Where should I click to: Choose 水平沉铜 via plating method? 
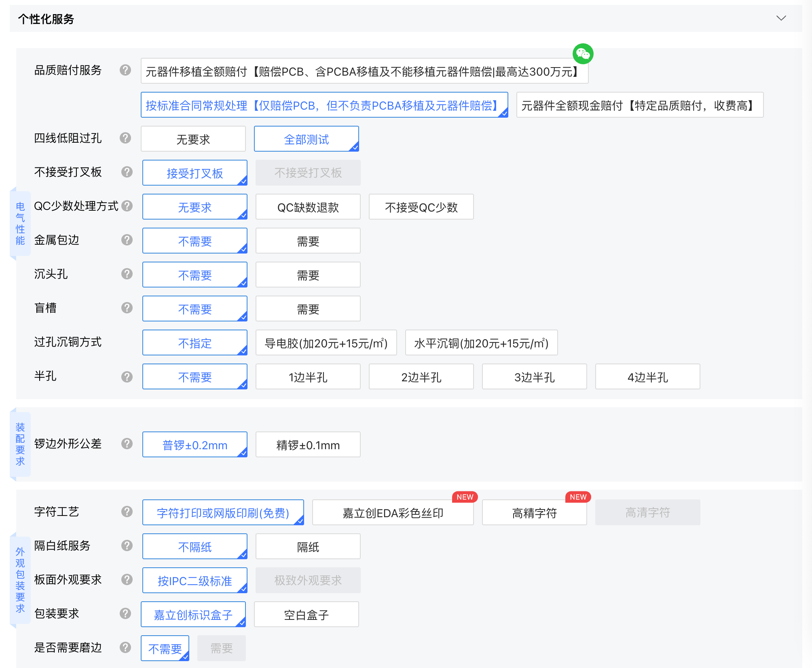pyautogui.click(x=481, y=343)
